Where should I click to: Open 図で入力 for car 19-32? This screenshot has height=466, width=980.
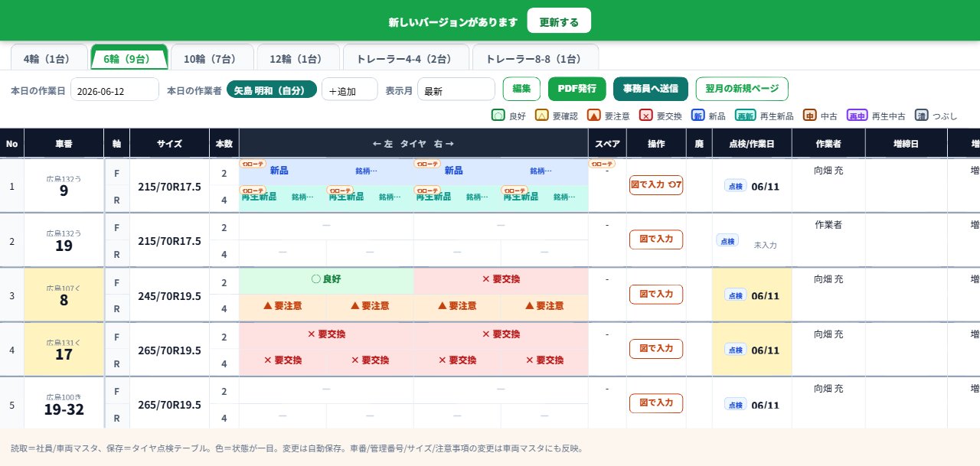[x=655, y=403]
